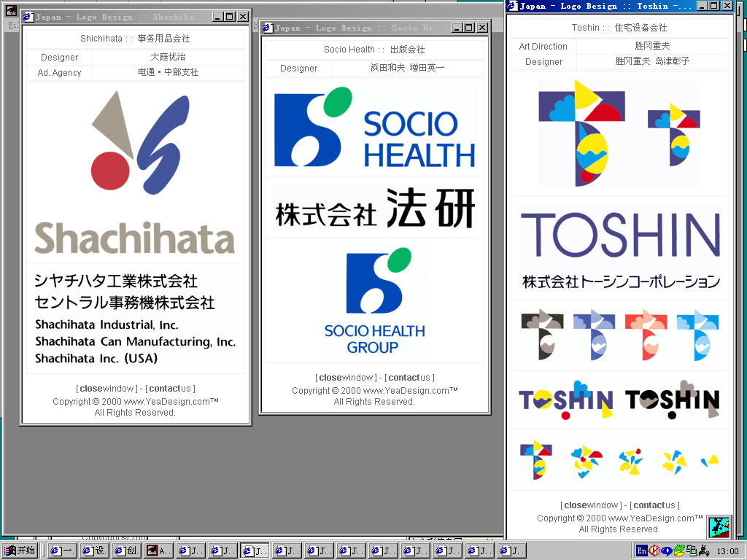
Task: Click the blue eye-shaped tray icon
Action: (667, 551)
